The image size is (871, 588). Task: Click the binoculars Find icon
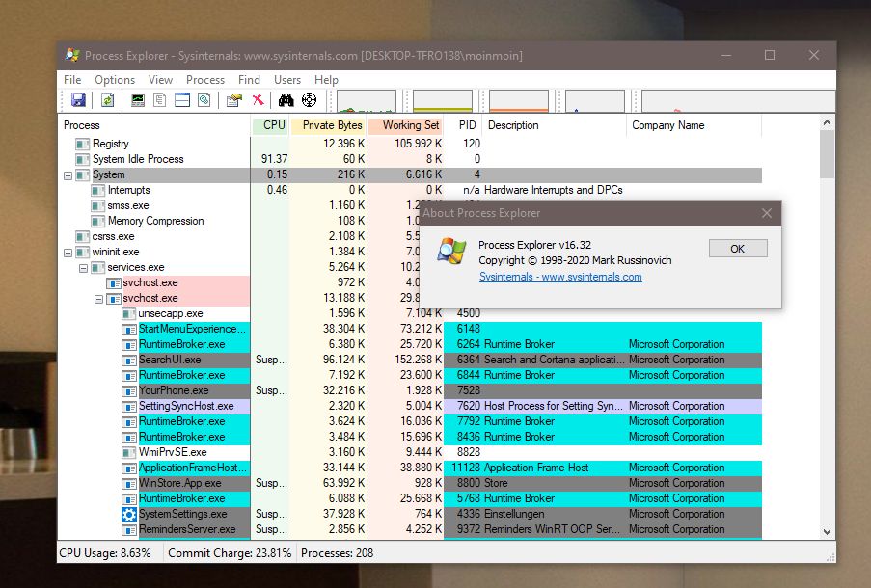pyautogui.click(x=286, y=100)
